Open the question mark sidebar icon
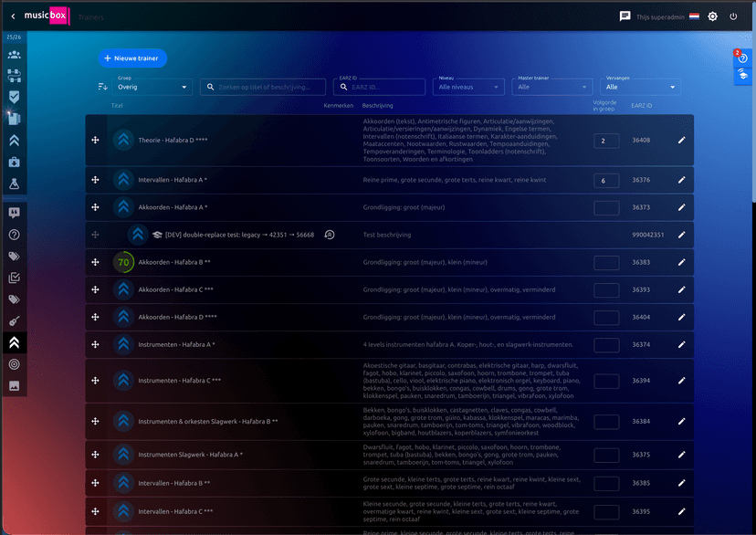Viewport: 756px width, 535px height. coord(14,235)
